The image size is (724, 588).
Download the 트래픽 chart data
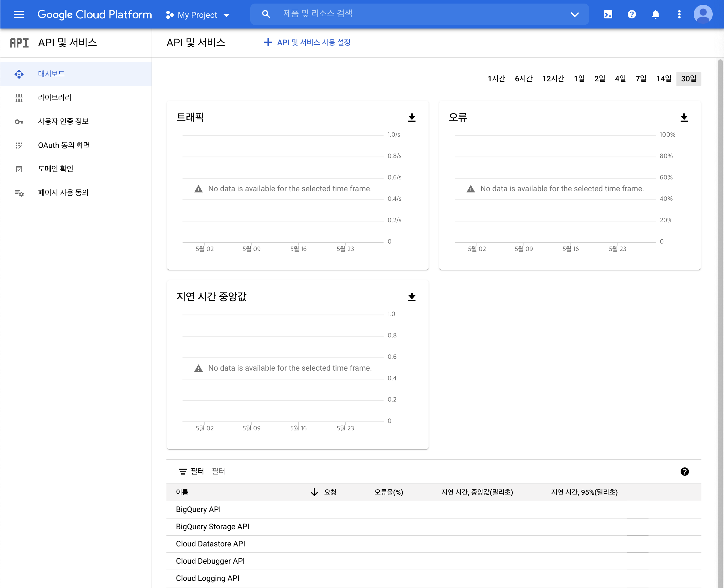(x=412, y=118)
